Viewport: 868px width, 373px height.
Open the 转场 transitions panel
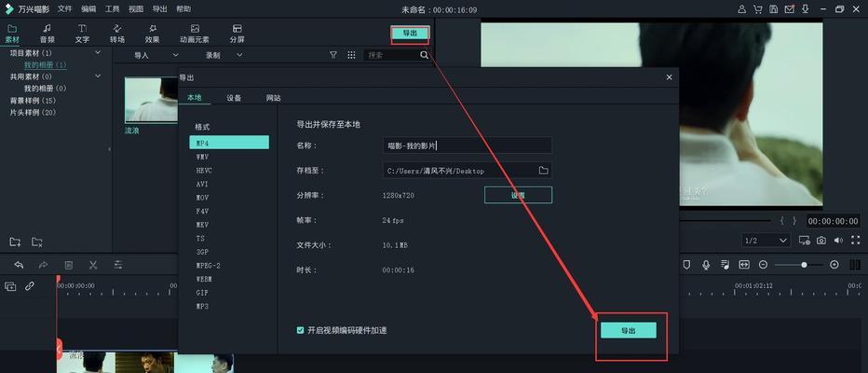pos(116,34)
